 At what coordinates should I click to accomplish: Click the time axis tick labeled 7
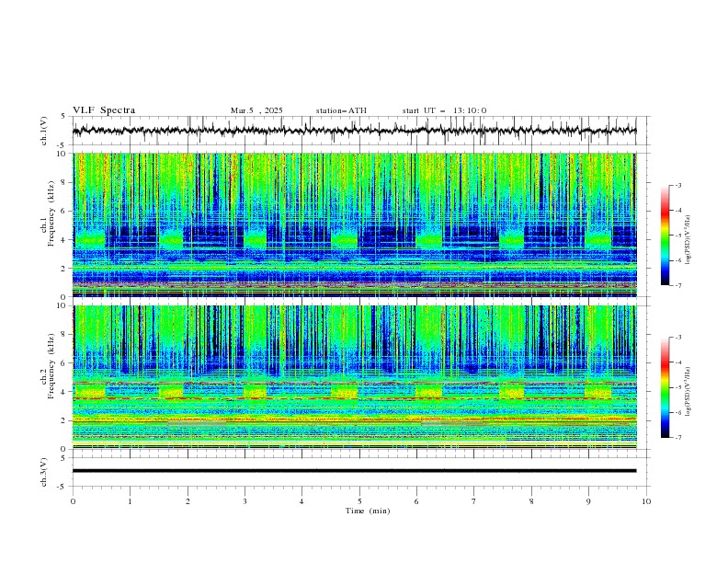point(474,501)
